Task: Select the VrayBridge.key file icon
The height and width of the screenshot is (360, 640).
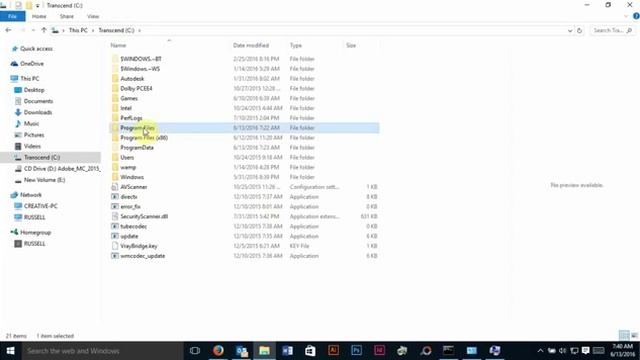Action: pyautogui.click(x=115, y=246)
